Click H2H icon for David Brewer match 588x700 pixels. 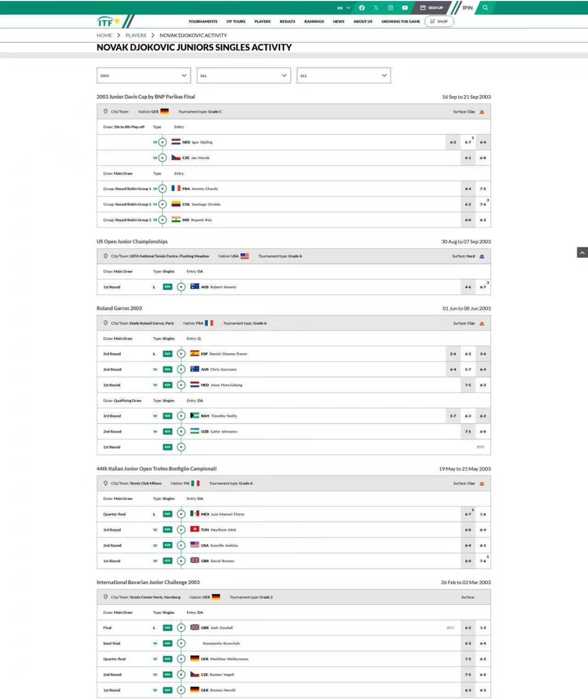pos(168,561)
